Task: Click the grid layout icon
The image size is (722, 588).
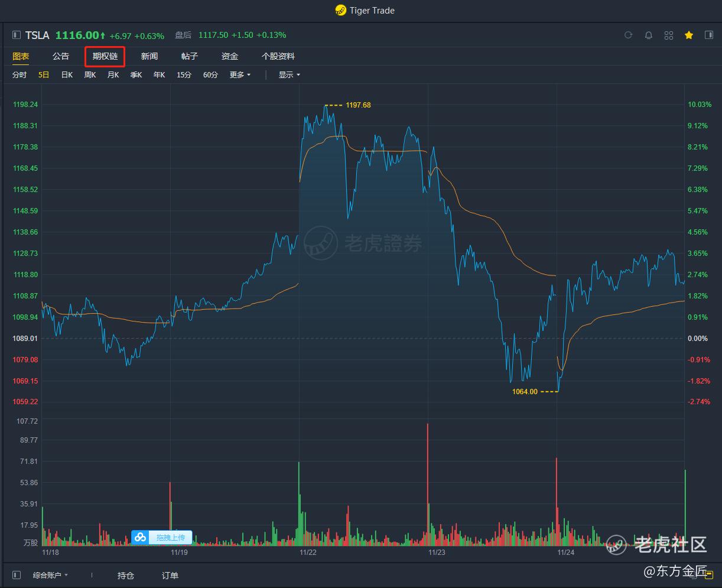Action: (x=669, y=35)
